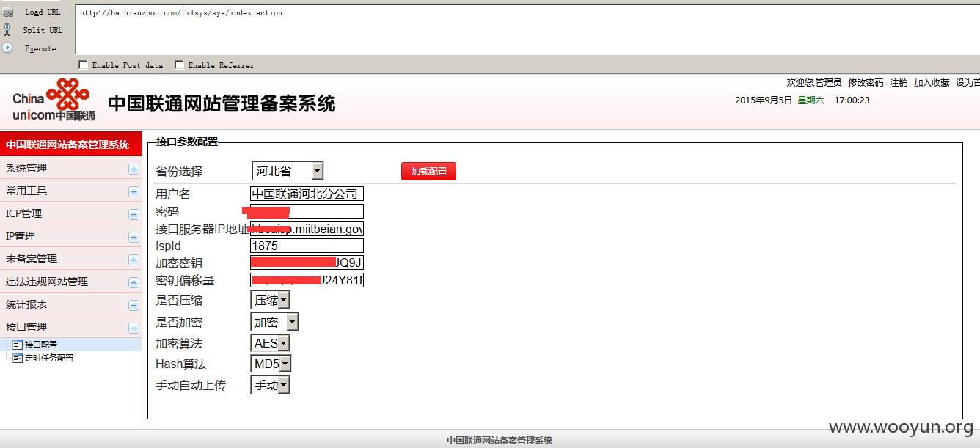Click Execute button
Screen dimensions: 980x448
(40, 48)
